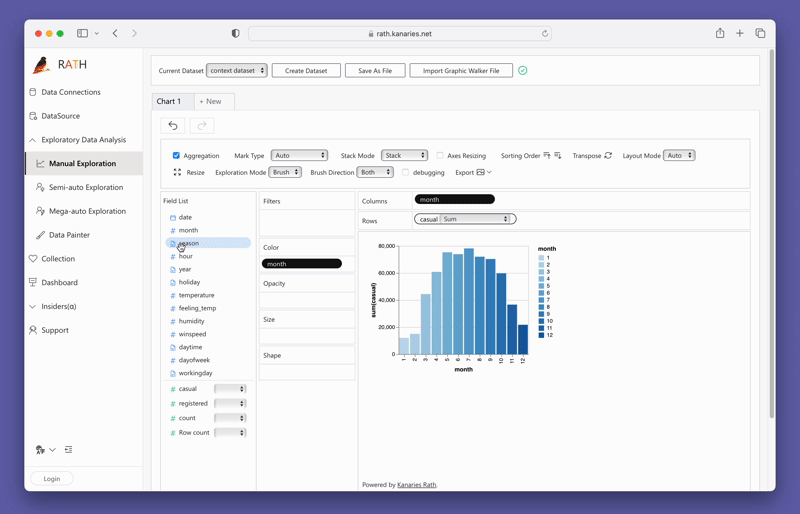Click the green dataset status checkmark
Image resolution: width=800 pixels, height=514 pixels.
point(522,71)
